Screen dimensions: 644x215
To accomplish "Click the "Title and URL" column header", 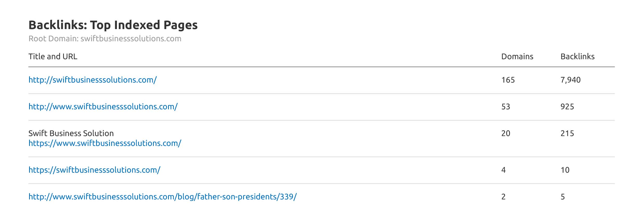I will pyautogui.click(x=53, y=57).
